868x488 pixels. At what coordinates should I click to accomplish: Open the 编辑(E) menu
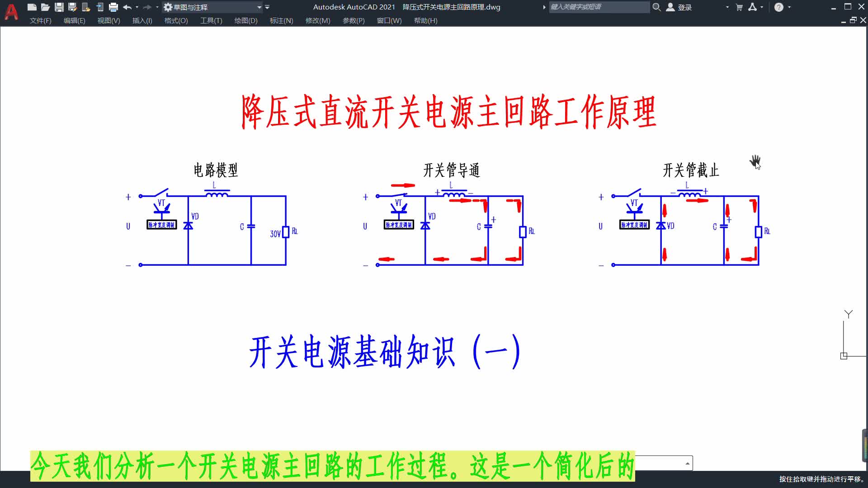coord(74,21)
